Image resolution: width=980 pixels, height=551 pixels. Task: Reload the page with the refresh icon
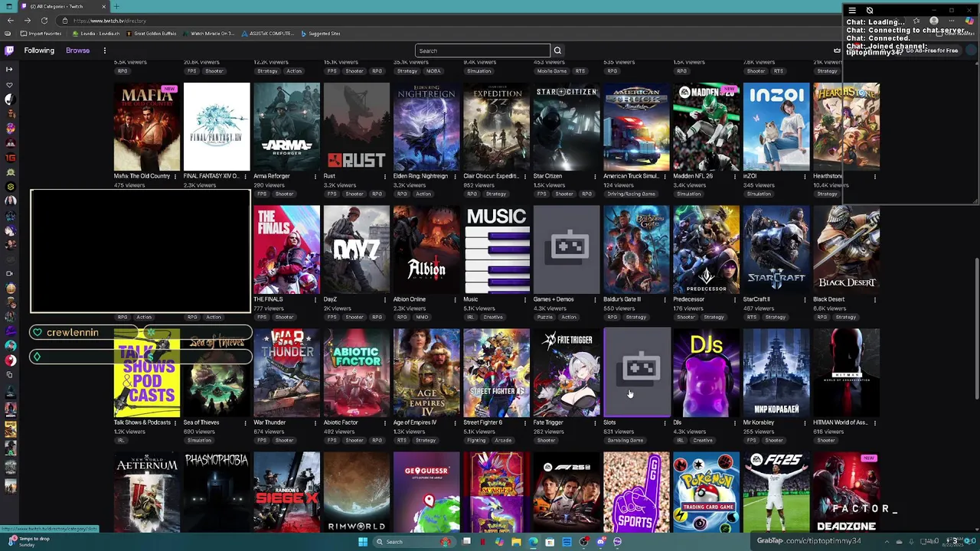point(44,21)
